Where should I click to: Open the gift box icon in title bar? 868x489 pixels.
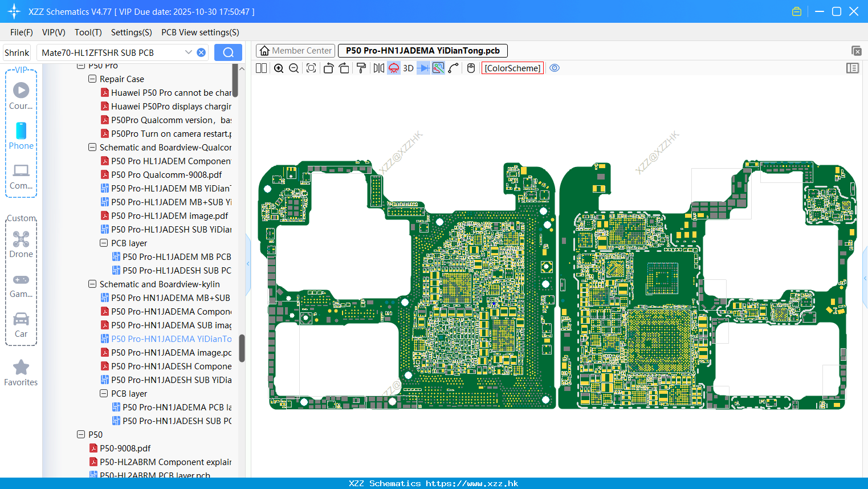point(797,11)
